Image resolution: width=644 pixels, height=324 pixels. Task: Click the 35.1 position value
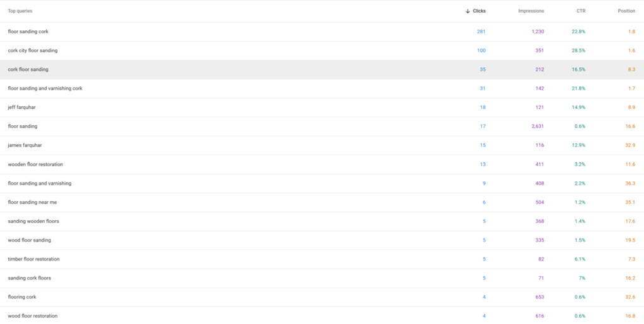point(630,202)
